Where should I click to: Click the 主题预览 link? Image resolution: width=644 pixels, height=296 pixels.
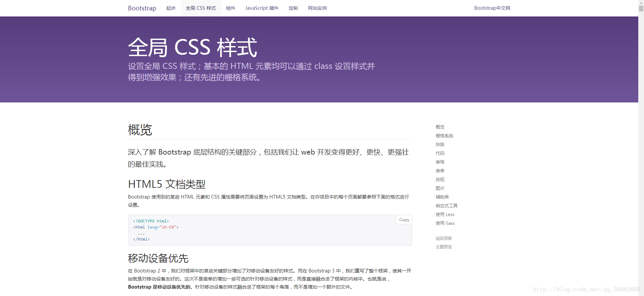pos(444,247)
